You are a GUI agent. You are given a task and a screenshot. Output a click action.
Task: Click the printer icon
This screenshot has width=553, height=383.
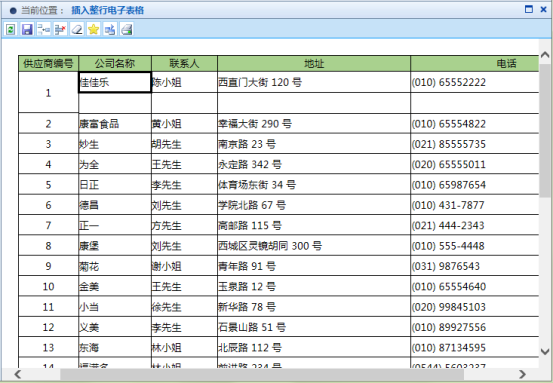127,29
